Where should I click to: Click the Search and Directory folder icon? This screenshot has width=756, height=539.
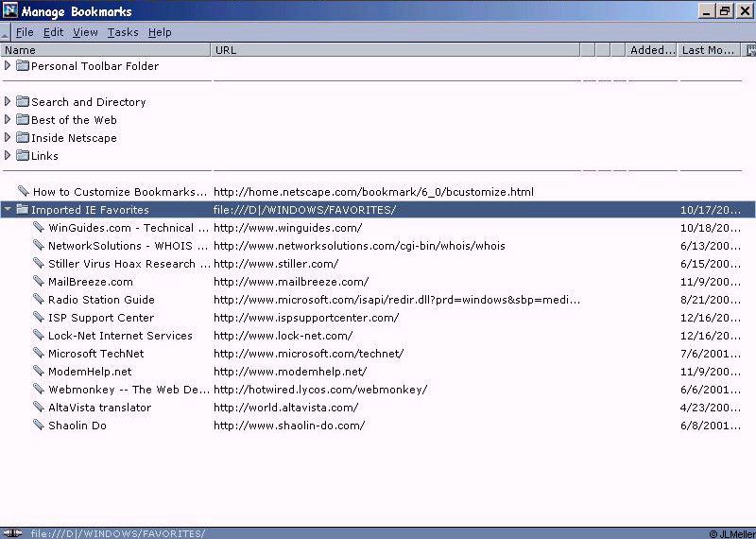click(x=22, y=101)
